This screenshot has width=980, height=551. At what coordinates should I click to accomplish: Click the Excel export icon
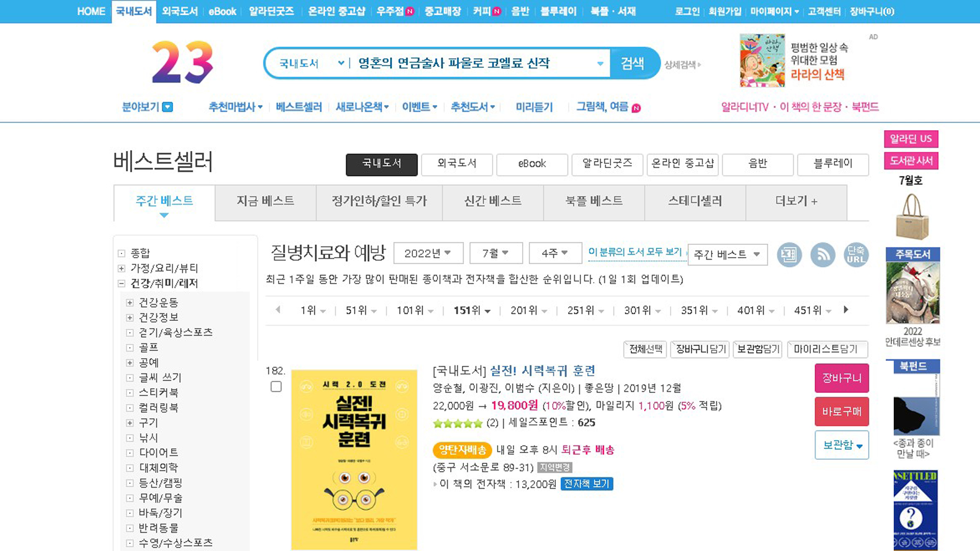[x=789, y=255]
